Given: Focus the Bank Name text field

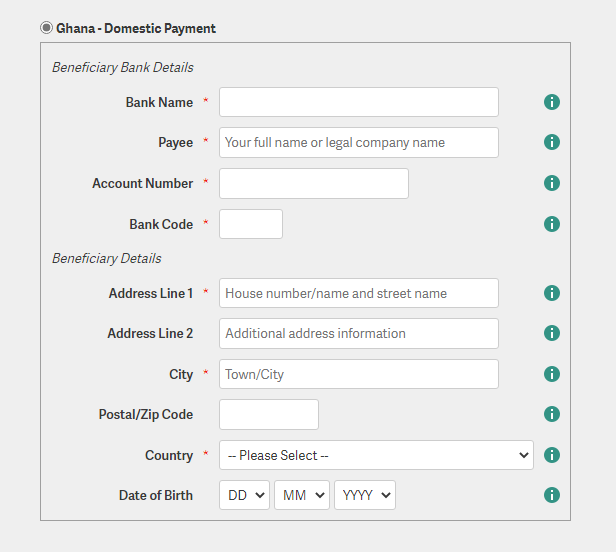Looking at the screenshot, I should click(358, 102).
